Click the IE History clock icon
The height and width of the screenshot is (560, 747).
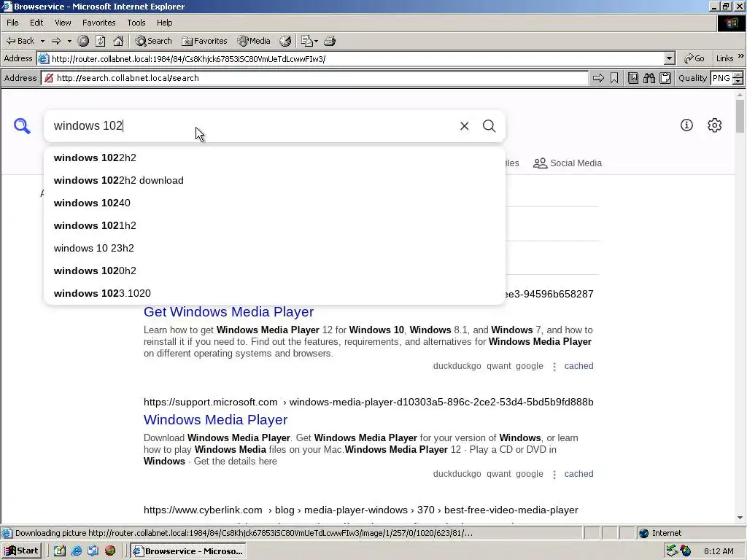(x=285, y=41)
